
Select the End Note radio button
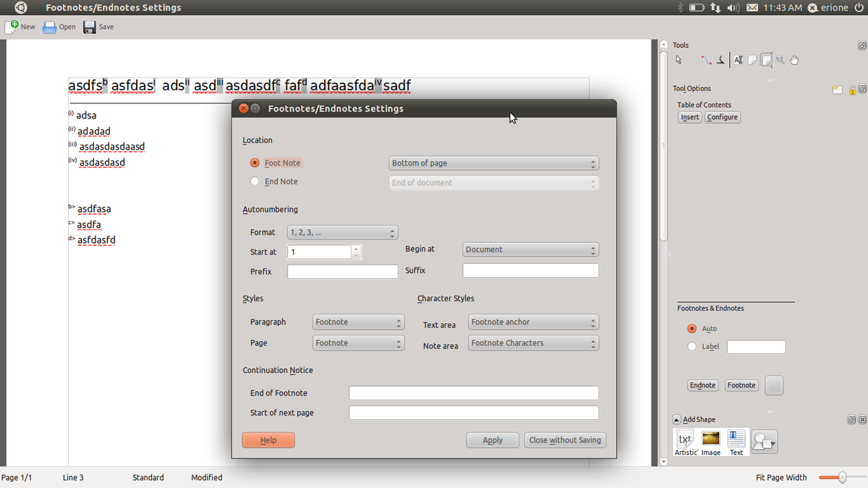pos(255,181)
